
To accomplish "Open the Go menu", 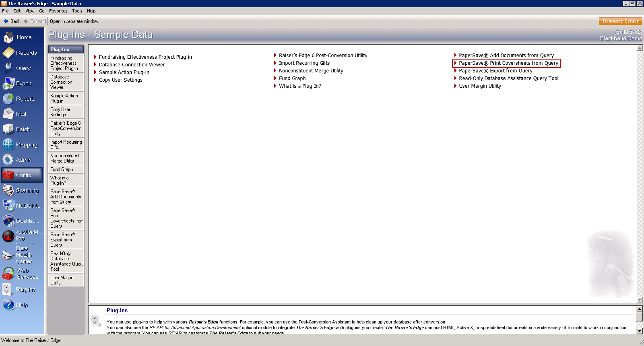I will tap(42, 11).
